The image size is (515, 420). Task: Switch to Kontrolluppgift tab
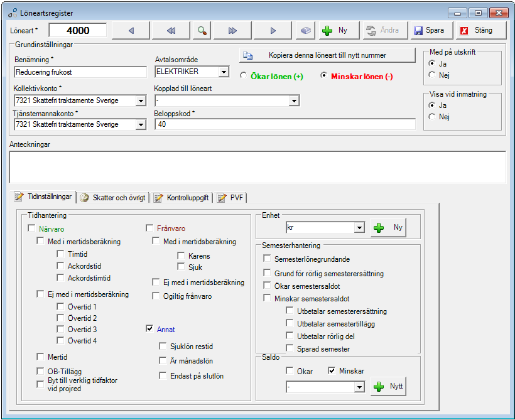(x=182, y=198)
